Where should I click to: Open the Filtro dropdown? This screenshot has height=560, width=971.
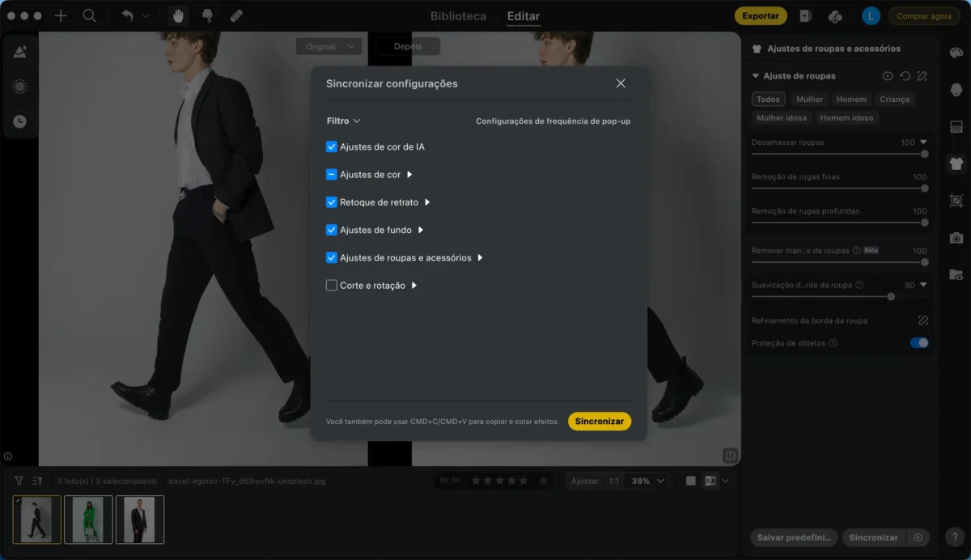[343, 121]
